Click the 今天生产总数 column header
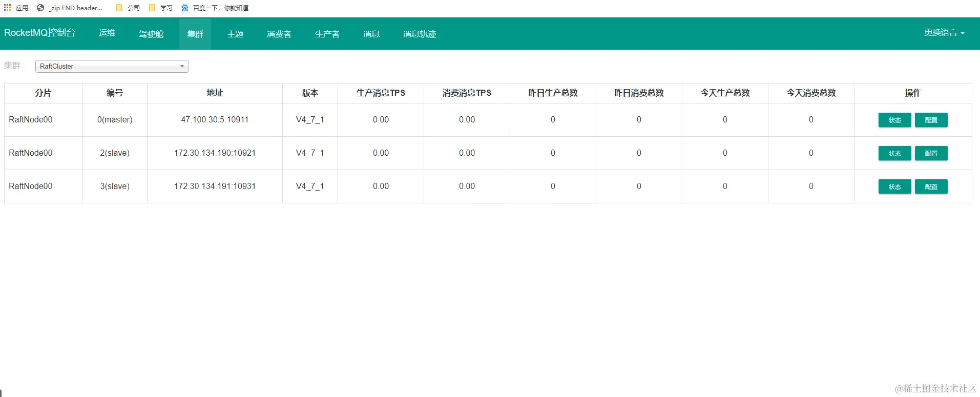980x397 pixels. point(725,93)
